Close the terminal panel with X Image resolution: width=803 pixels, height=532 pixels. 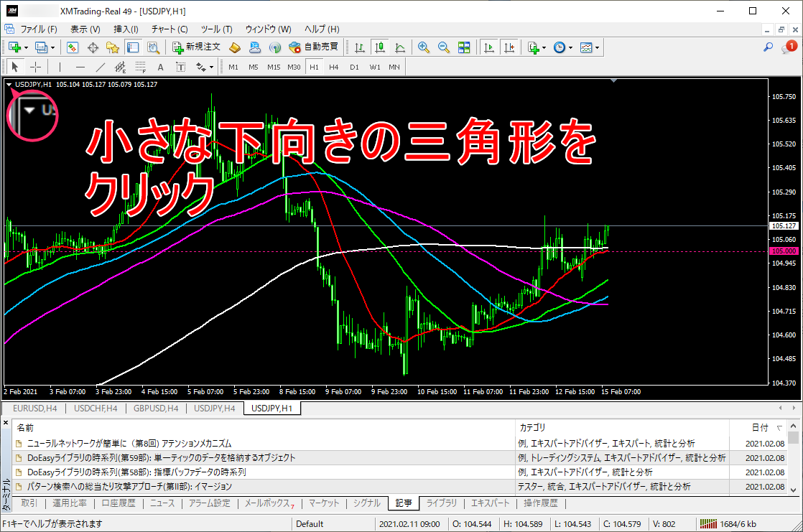(x=6, y=423)
